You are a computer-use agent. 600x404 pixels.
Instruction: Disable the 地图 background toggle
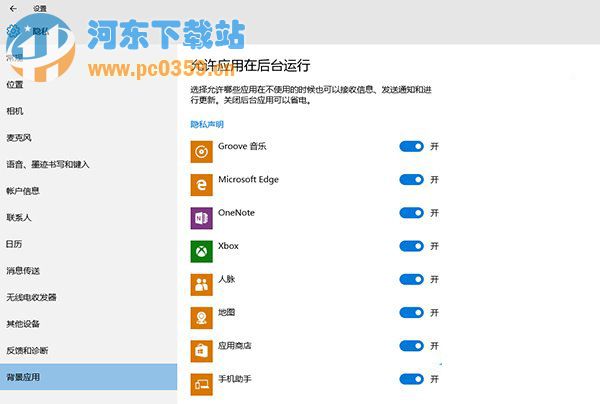click(411, 313)
